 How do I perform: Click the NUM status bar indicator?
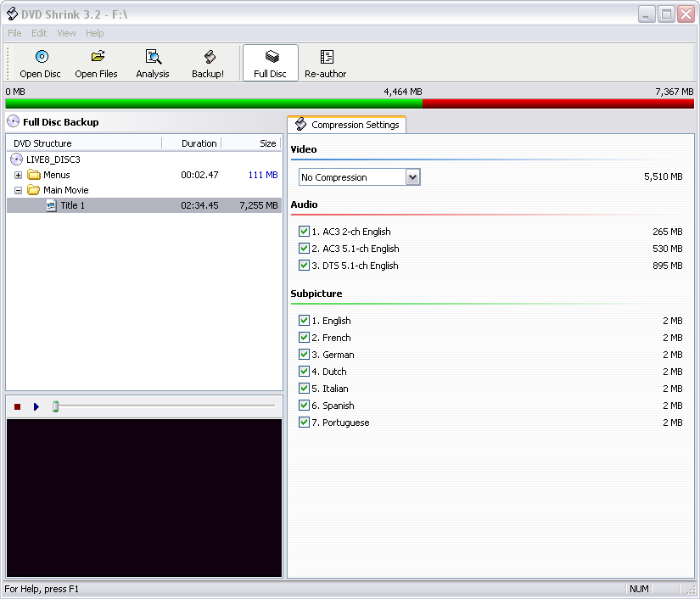[x=639, y=589]
